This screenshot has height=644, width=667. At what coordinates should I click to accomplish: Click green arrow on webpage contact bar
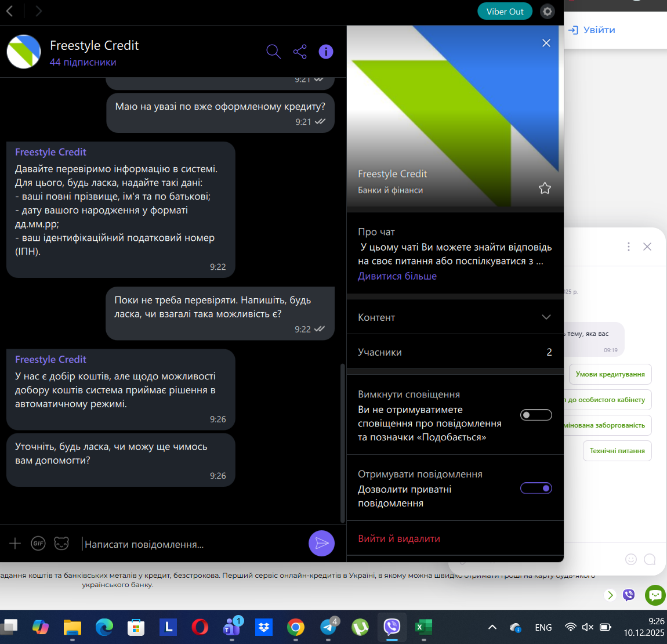(610, 595)
